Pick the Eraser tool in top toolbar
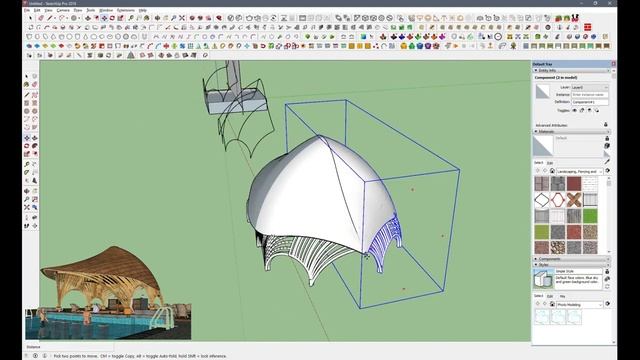The image size is (640, 360). coord(41,18)
